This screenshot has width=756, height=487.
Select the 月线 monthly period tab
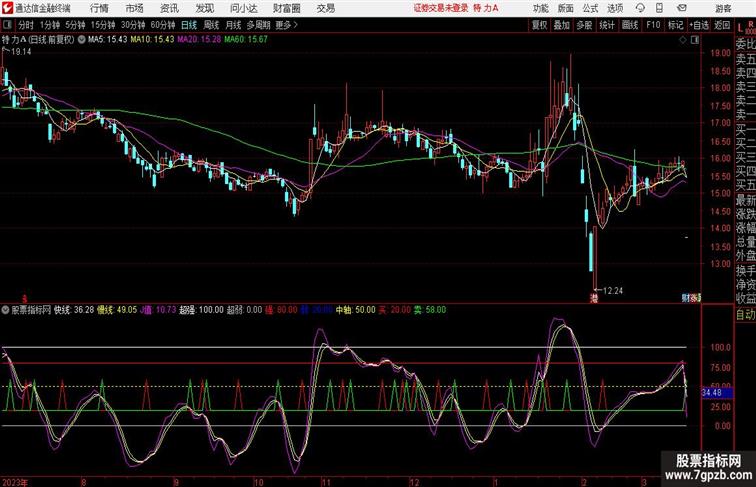pos(233,25)
